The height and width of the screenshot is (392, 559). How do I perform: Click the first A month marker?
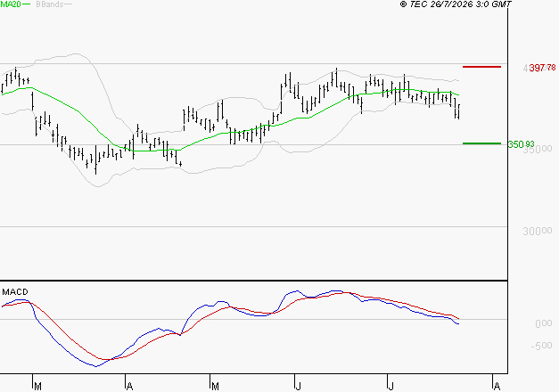click(x=130, y=387)
